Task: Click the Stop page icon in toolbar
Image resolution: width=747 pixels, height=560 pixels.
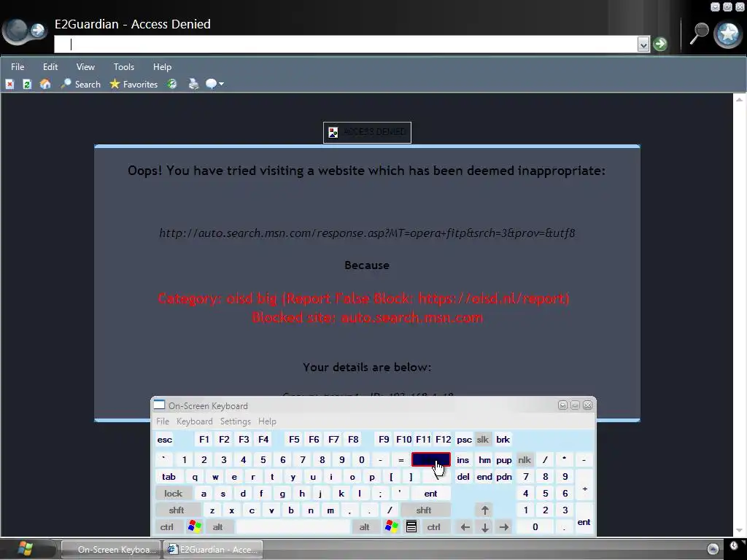Action: [x=9, y=85]
